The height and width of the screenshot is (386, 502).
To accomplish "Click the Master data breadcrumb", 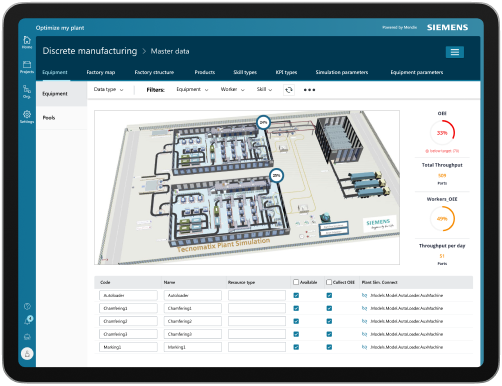I will click(x=170, y=51).
